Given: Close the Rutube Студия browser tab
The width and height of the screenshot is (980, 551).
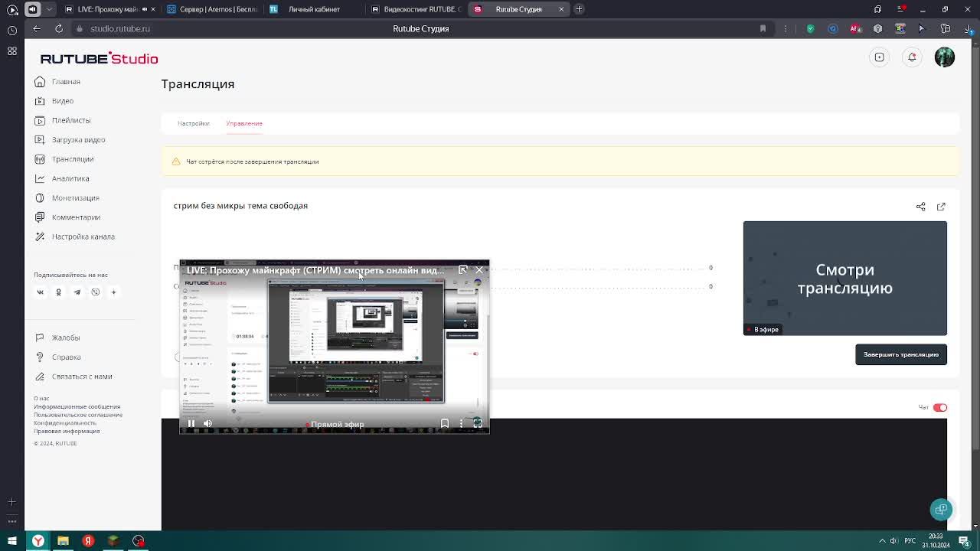Looking at the screenshot, I should [561, 9].
